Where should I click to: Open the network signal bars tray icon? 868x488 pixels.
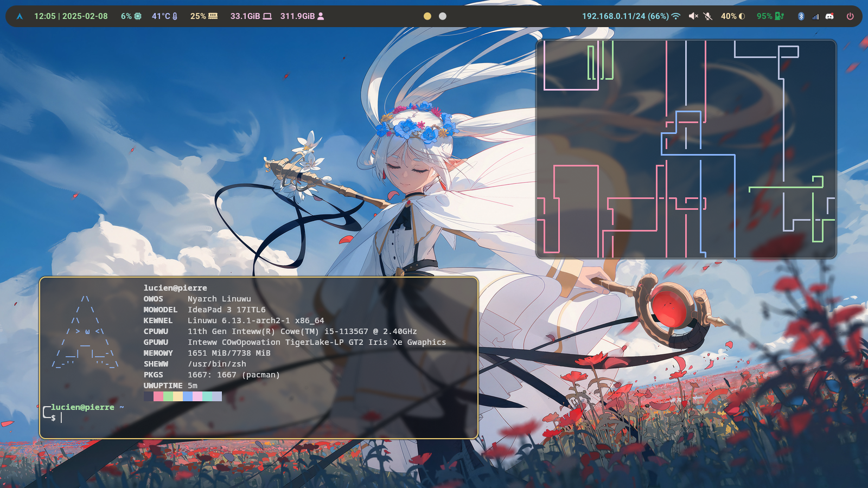[x=815, y=17]
